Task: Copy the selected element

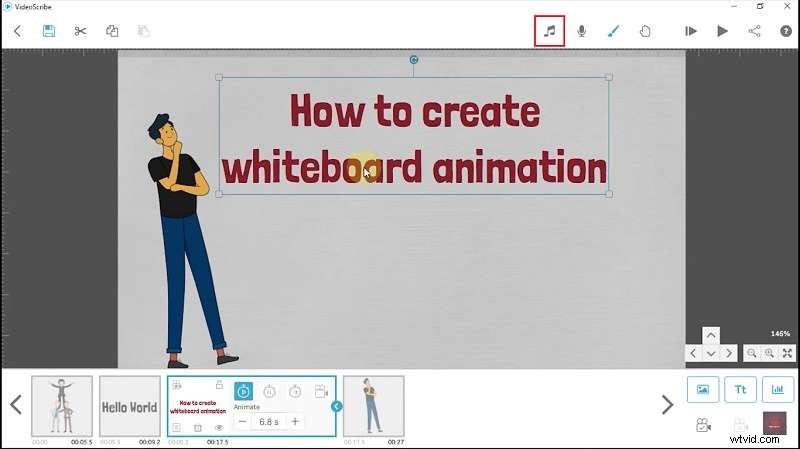Action: tap(112, 31)
